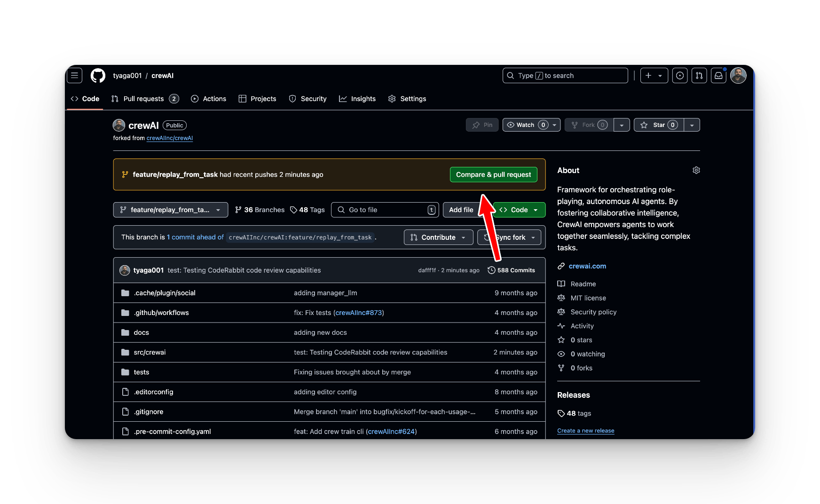Expand the Fork options dropdown arrow
This screenshot has height=504, width=820.
click(x=622, y=125)
